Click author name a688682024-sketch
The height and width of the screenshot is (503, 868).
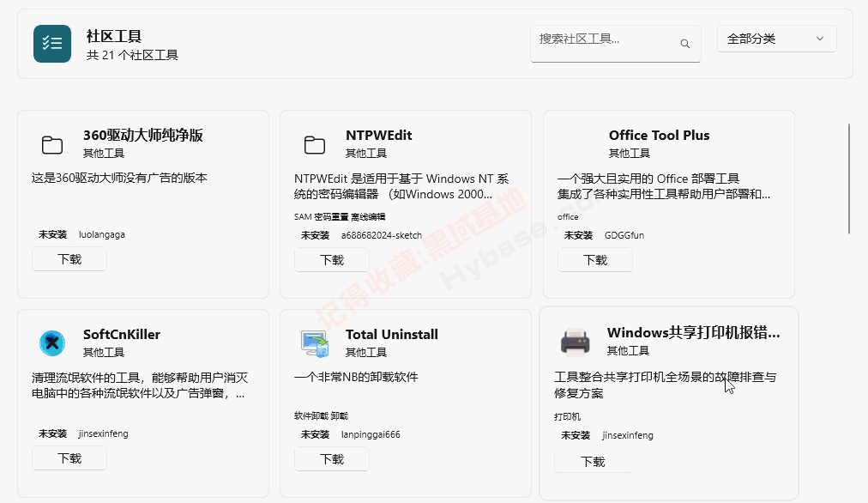click(382, 235)
